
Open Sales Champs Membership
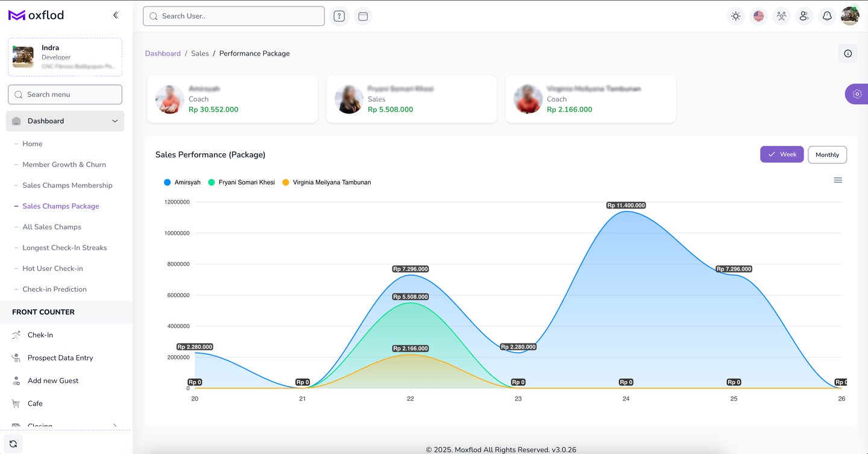tap(68, 186)
